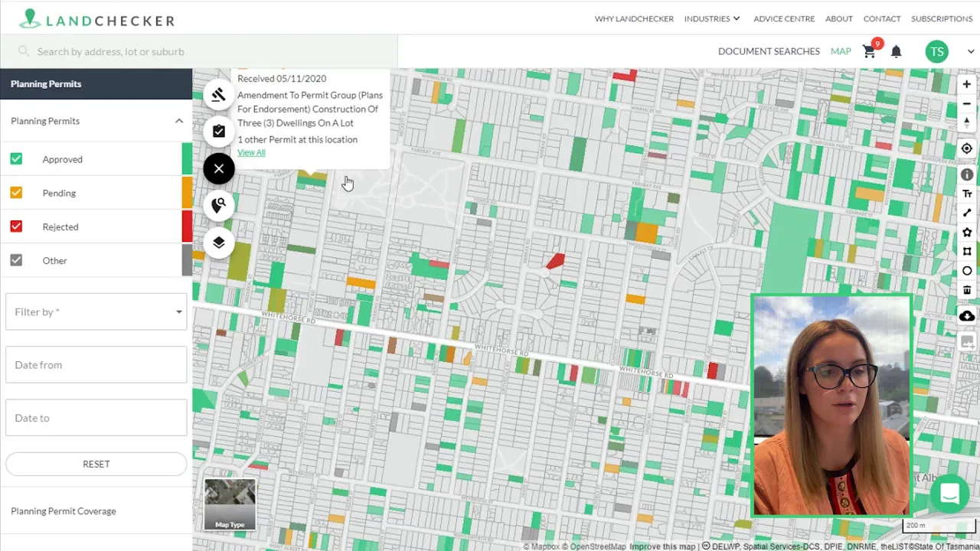
Task: Open the clipboard checklist tool button
Action: [219, 132]
